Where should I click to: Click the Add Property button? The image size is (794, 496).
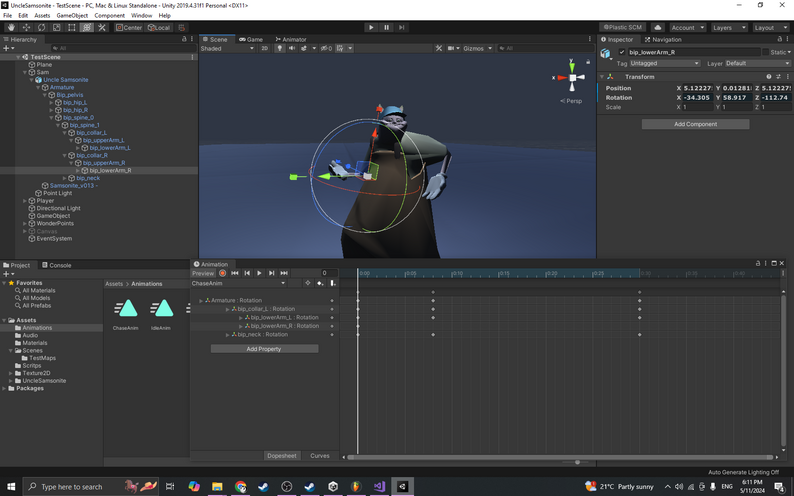(264, 349)
